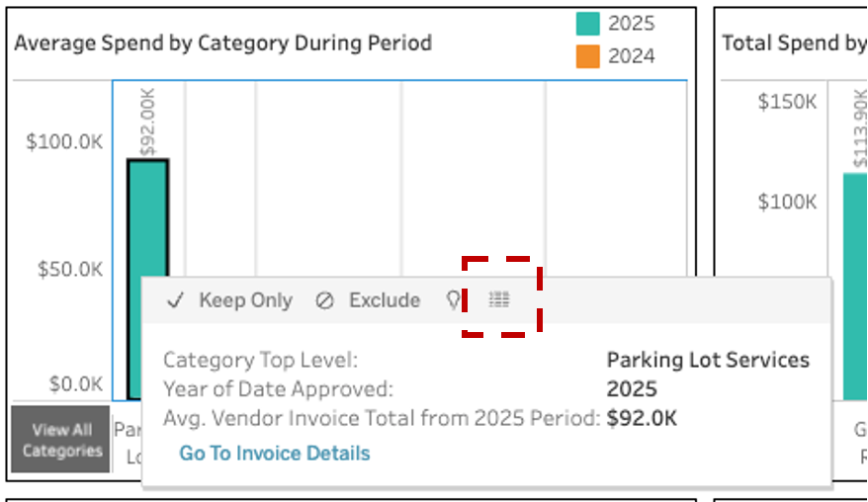Click the Exclude circle-slash icon
The width and height of the screenshot is (868, 502).
324,300
